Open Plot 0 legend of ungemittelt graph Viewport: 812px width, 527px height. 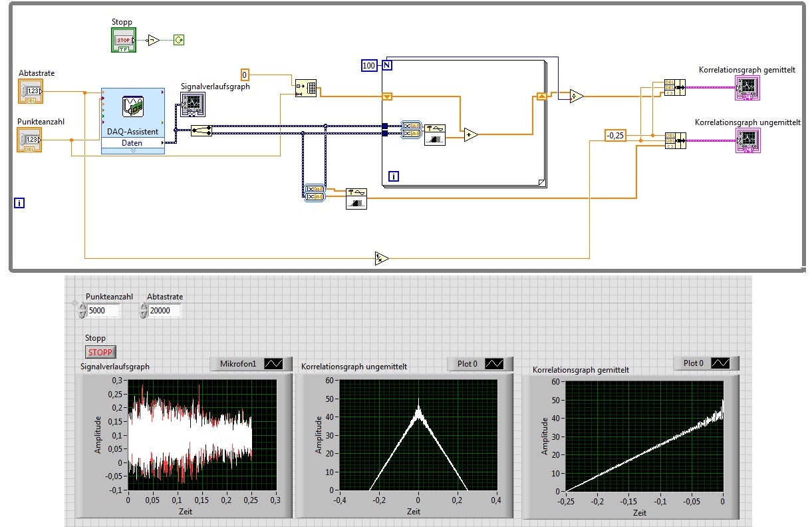tap(494, 364)
